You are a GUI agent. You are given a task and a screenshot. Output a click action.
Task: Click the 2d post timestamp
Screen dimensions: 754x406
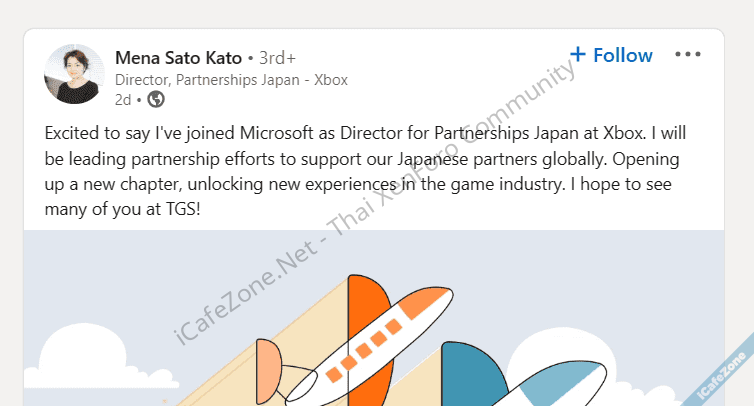pos(123,99)
